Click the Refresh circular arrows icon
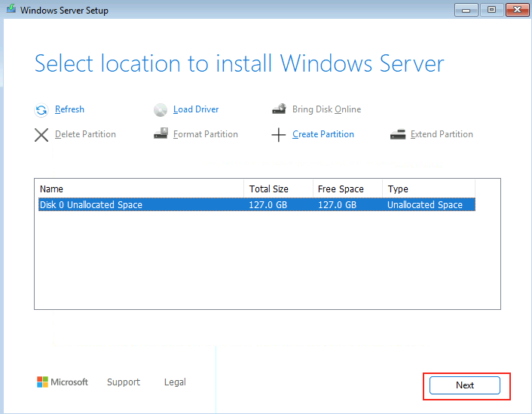532x414 pixels. pyautogui.click(x=41, y=110)
